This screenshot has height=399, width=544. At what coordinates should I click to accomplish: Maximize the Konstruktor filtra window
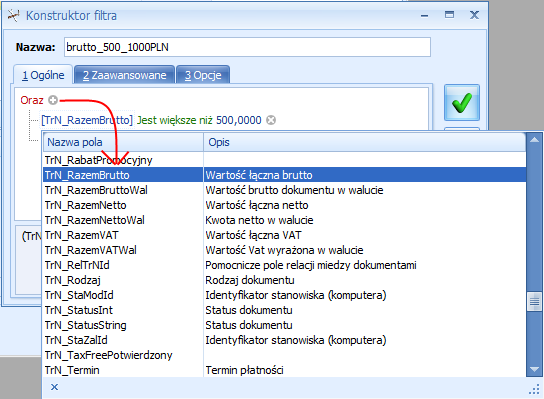[x=449, y=15]
